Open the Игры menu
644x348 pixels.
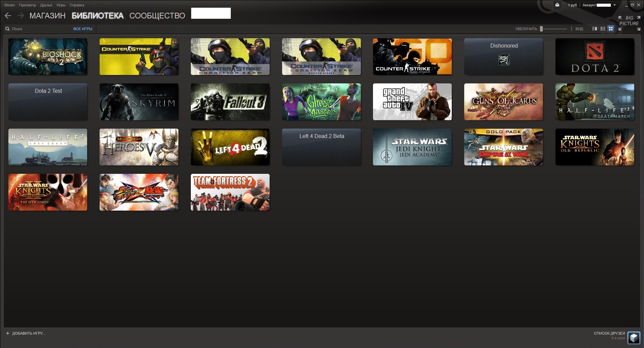(61, 5)
